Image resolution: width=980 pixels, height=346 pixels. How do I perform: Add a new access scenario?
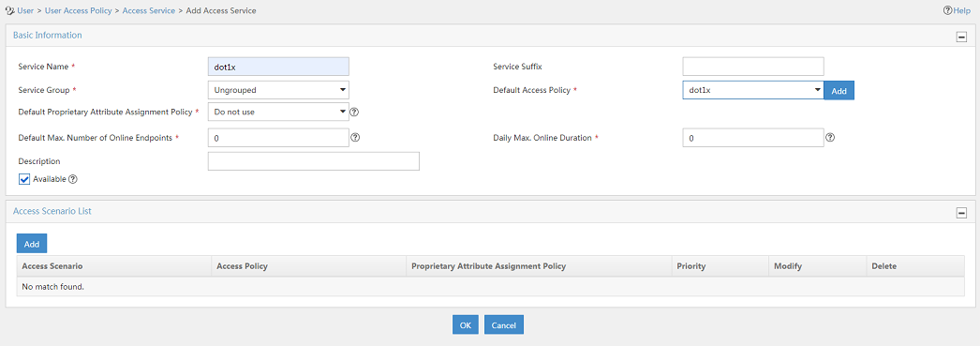pyautogui.click(x=32, y=244)
